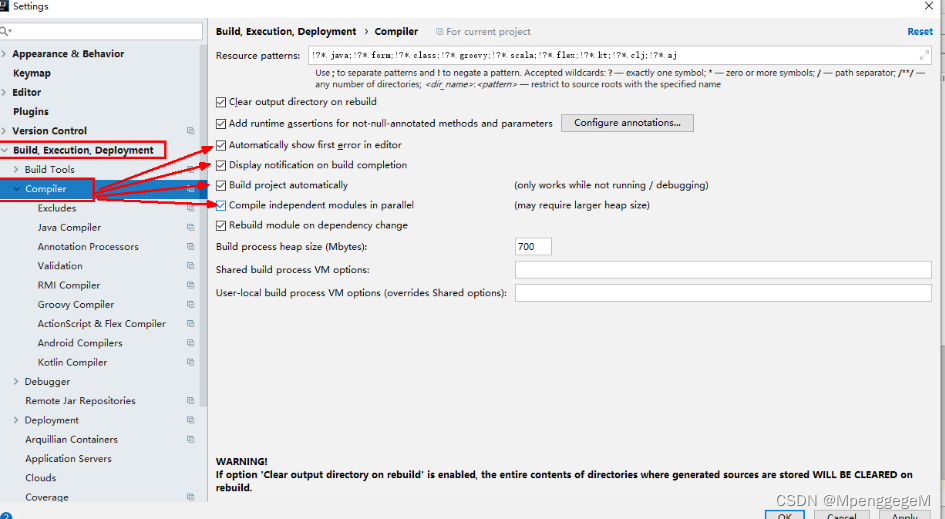Collapse the Compiler node arrow
The height and width of the screenshot is (519, 945).
coord(16,189)
